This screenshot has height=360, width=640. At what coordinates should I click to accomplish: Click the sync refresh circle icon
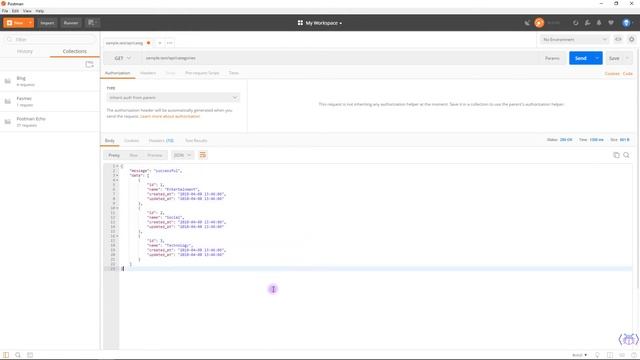576,23
